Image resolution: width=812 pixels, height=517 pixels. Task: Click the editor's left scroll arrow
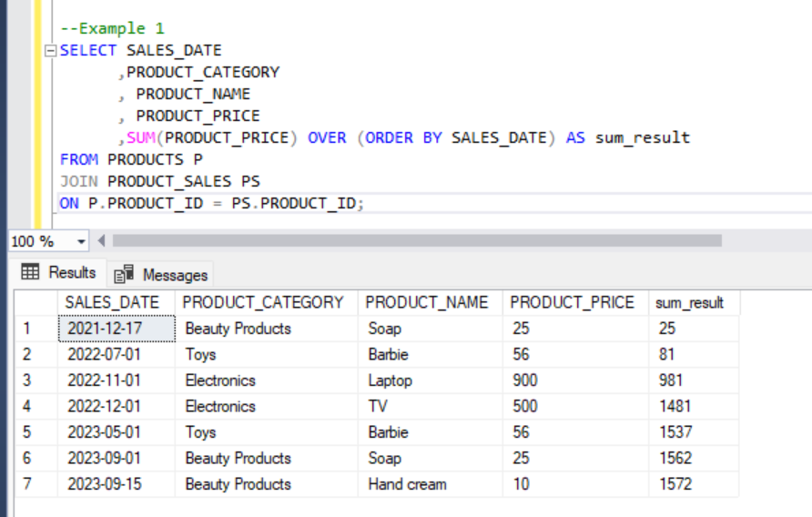tap(101, 241)
